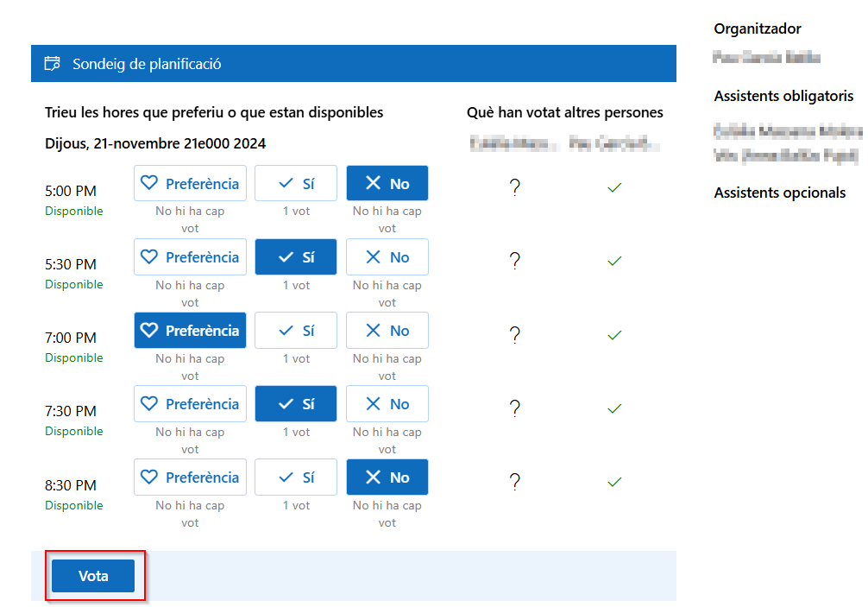
Task: Click the heart icon for 5:00 PM
Action: pyautogui.click(x=149, y=183)
